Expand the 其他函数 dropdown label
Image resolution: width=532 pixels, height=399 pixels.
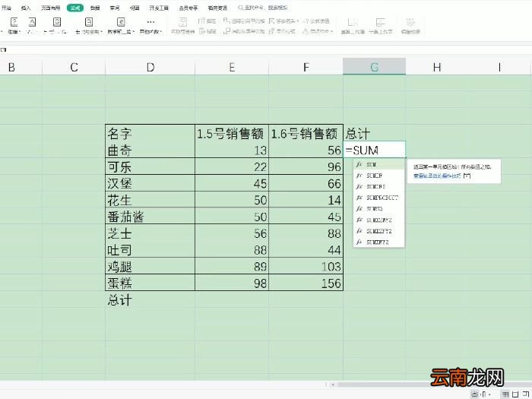(150, 32)
